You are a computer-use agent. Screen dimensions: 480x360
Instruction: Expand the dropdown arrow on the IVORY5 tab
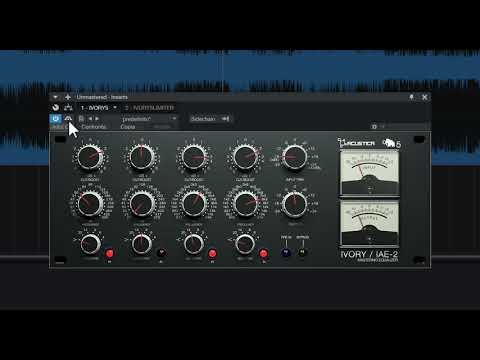pos(115,107)
